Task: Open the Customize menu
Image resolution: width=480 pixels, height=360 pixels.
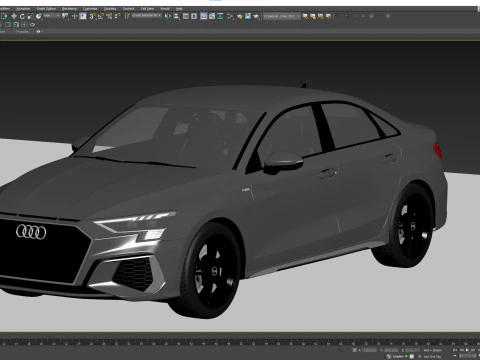Action: [x=90, y=9]
